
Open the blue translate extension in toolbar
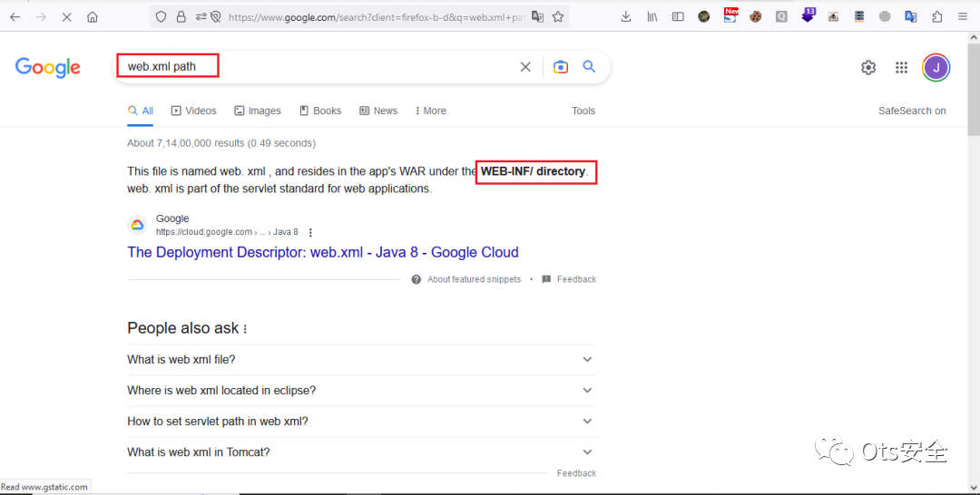pos(911,17)
